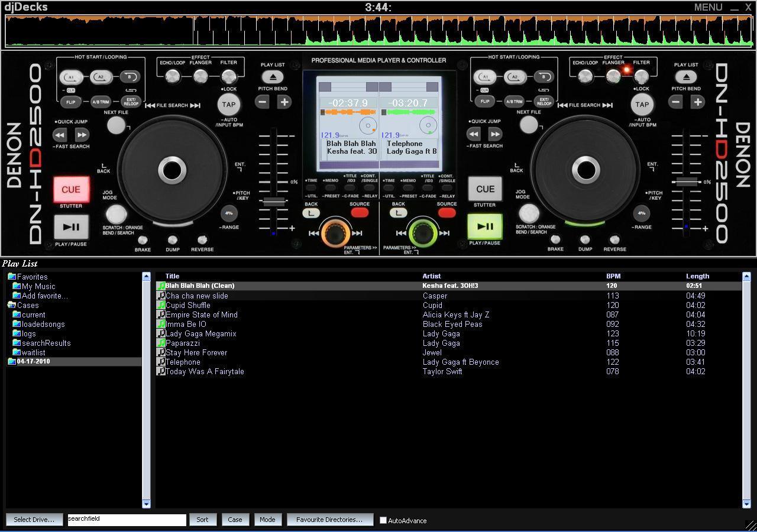The image size is (757, 532).
Task: Select the 04-17-2010 tree entry
Action: (33, 361)
